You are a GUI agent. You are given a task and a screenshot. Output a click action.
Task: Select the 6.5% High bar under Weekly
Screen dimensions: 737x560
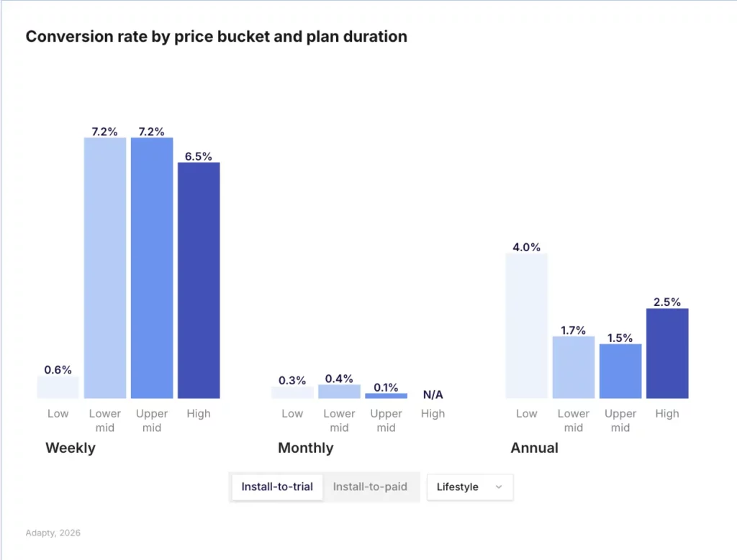[199, 281]
